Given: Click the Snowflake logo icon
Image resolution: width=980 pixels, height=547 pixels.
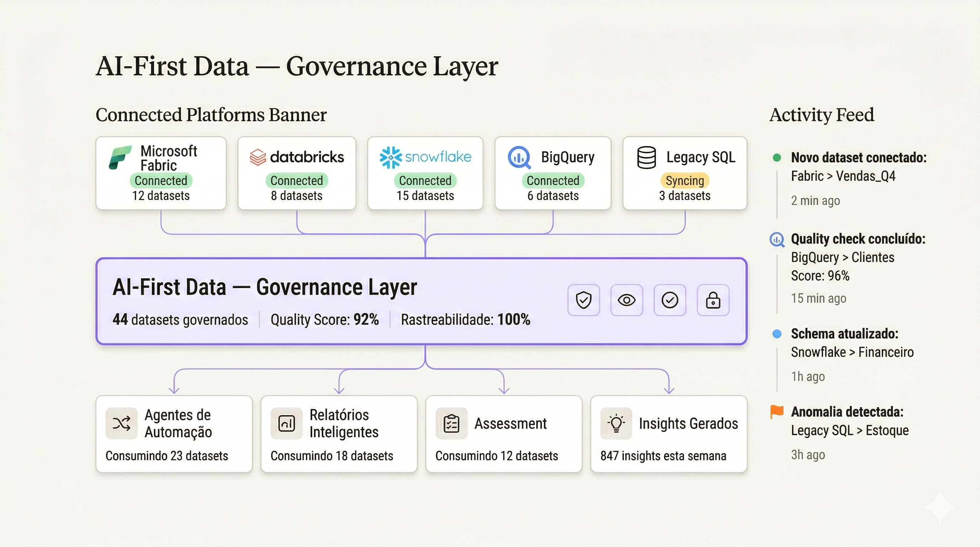Looking at the screenshot, I should pyautogui.click(x=390, y=157).
